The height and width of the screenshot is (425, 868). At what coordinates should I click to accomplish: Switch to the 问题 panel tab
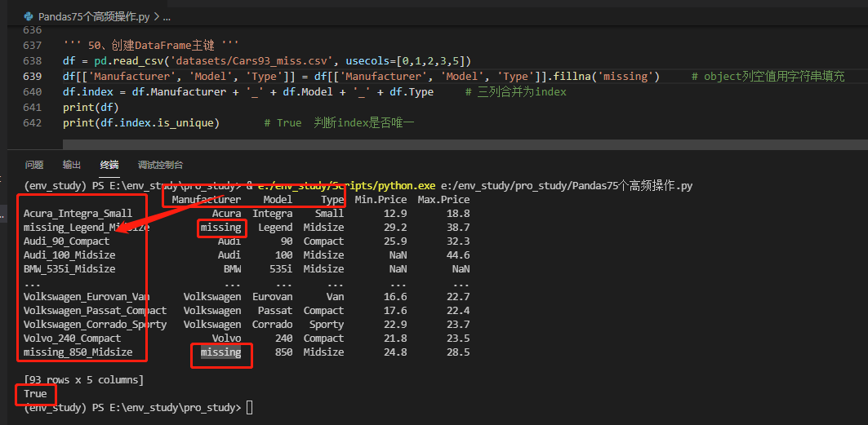(34, 165)
